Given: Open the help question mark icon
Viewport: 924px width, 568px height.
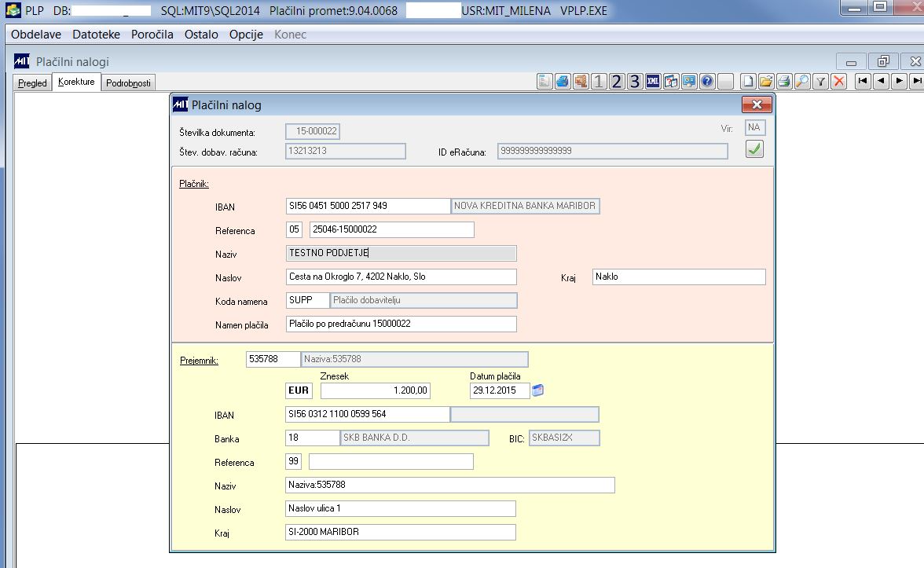Looking at the screenshot, I should point(706,81).
